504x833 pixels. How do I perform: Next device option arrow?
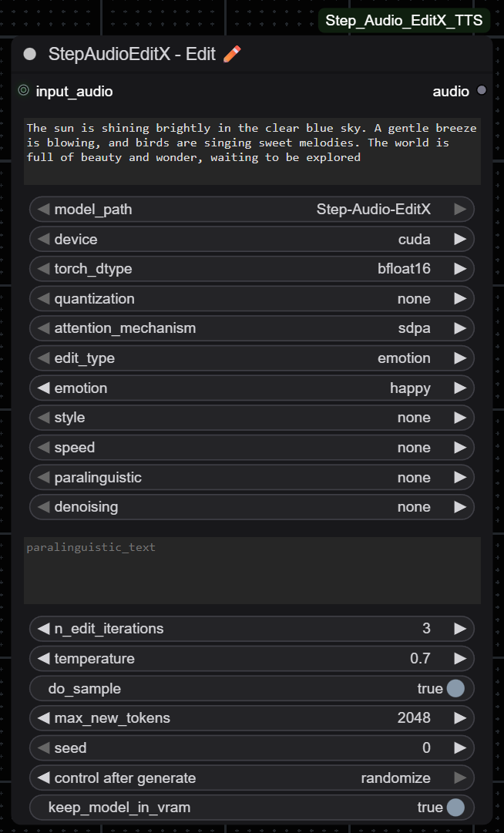point(460,239)
